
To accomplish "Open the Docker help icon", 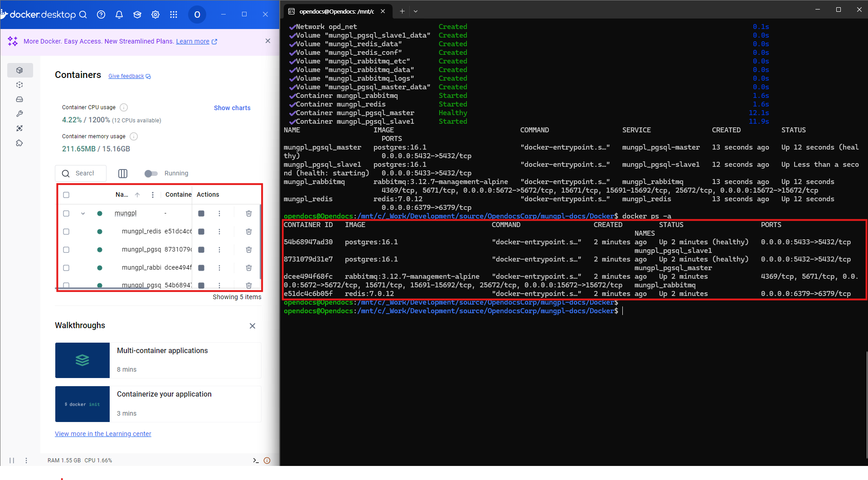I will tap(101, 15).
